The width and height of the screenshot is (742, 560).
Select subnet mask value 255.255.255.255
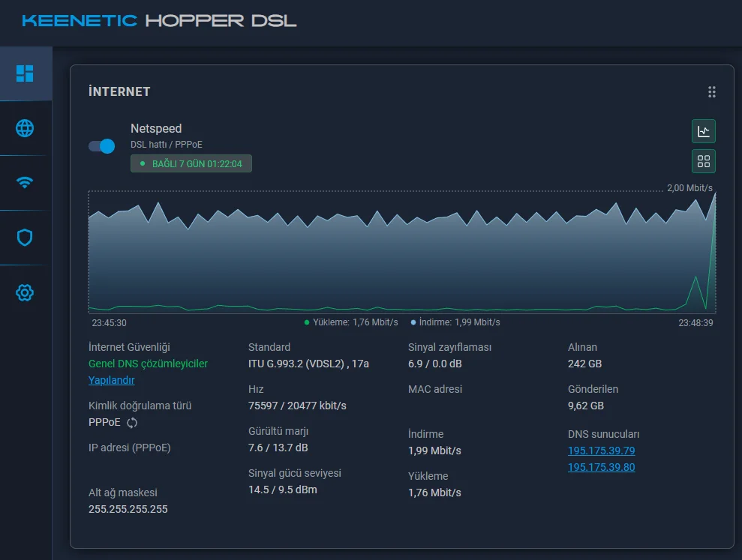coord(128,509)
